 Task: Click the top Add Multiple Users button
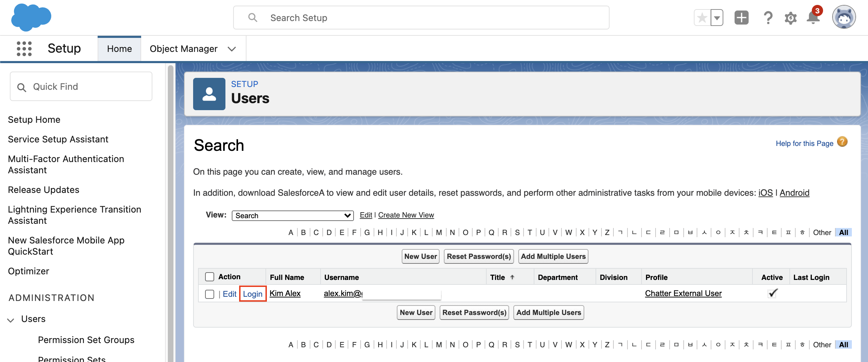pos(553,256)
